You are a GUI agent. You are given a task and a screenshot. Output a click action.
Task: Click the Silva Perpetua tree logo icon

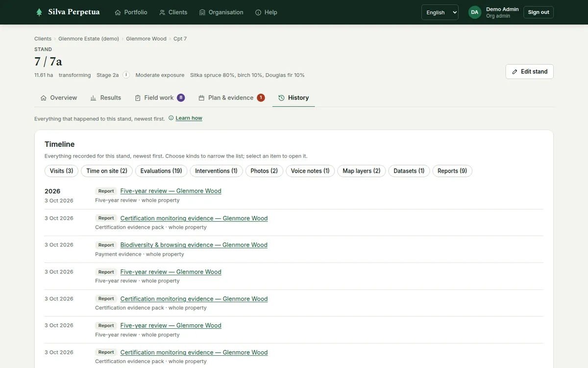click(39, 12)
